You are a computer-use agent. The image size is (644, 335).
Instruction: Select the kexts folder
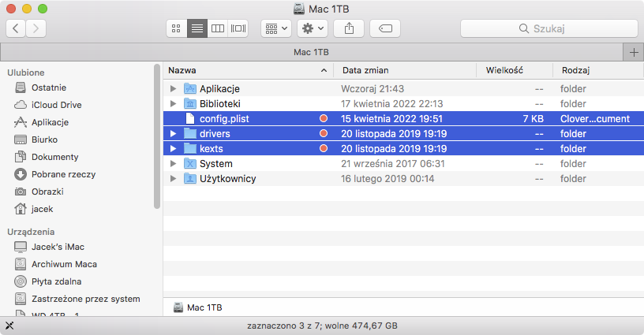point(404,148)
